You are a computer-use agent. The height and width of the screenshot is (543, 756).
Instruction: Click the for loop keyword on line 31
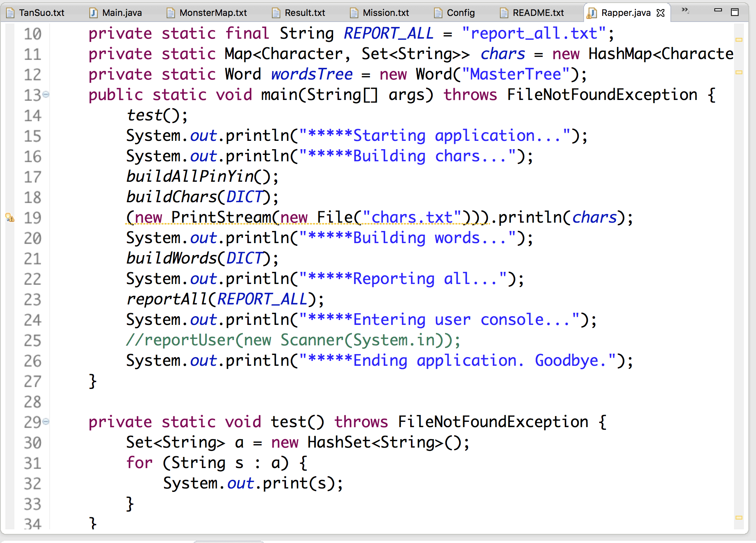[139, 463]
